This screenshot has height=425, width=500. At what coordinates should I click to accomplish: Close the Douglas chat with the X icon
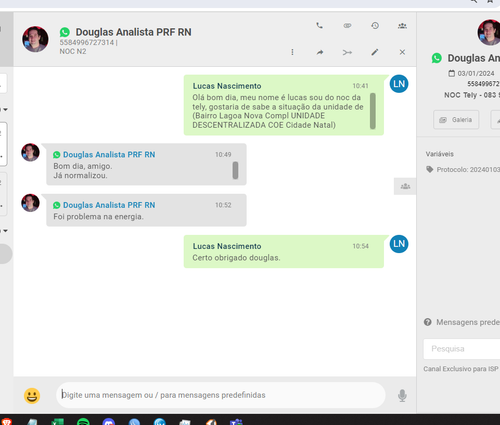pos(402,52)
